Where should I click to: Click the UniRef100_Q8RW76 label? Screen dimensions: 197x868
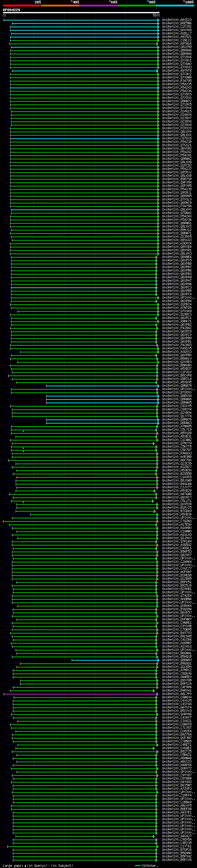tap(176, 420)
